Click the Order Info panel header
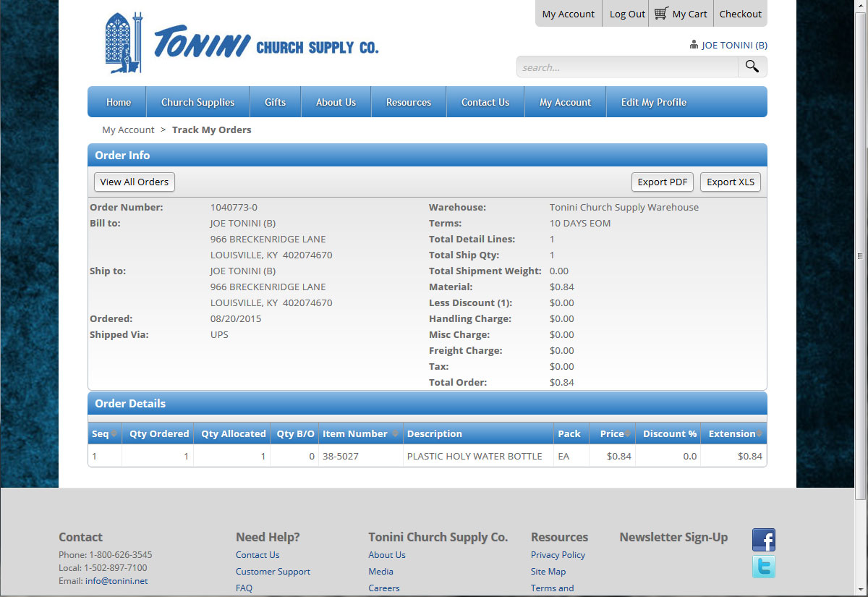The image size is (868, 597). tap(427, 156)
